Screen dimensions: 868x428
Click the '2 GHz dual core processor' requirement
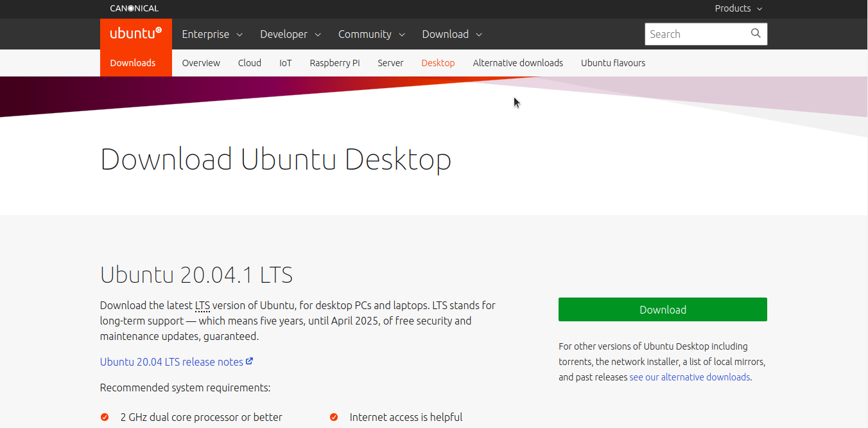pyautogui.click(x=201, y=417)
